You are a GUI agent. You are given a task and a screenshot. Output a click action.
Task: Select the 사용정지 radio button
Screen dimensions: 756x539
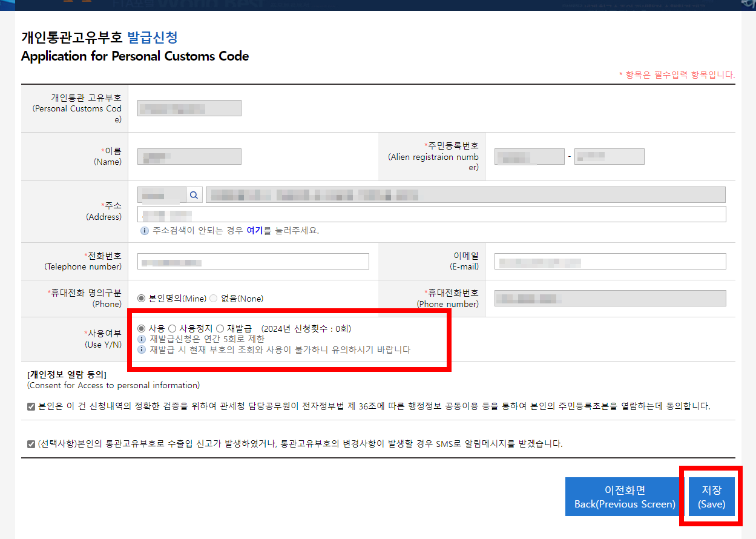(172, 329)
